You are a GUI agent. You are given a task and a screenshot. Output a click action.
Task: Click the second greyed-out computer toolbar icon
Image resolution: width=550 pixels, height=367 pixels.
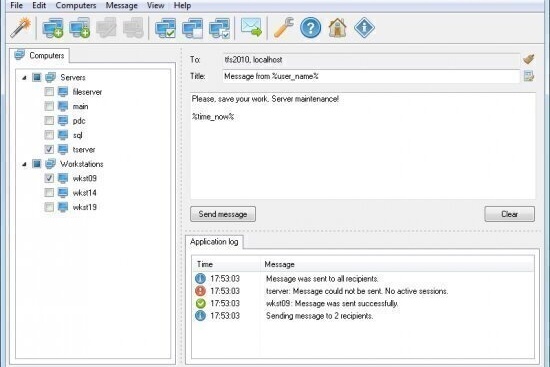(x=133, y=28)
